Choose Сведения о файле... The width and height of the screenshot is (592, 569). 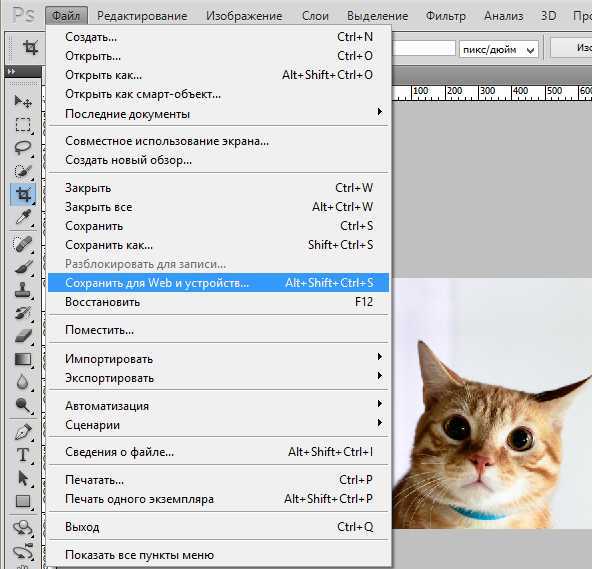tap(218, 452)
